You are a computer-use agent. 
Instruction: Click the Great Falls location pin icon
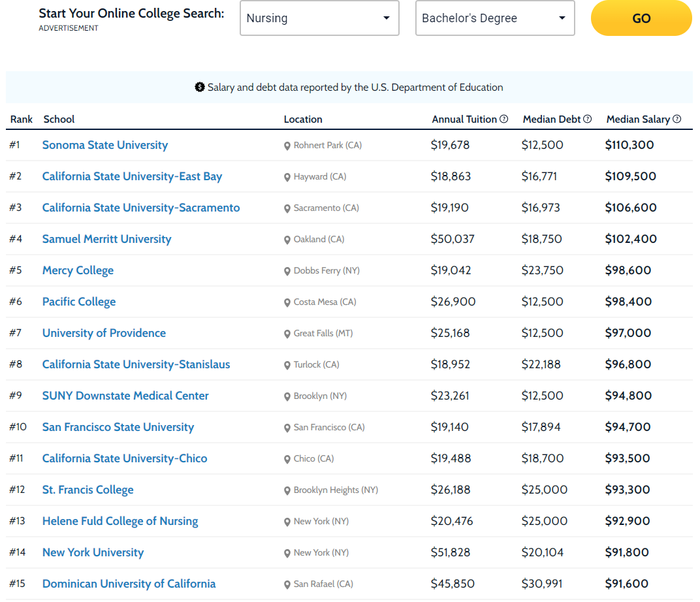287,334
